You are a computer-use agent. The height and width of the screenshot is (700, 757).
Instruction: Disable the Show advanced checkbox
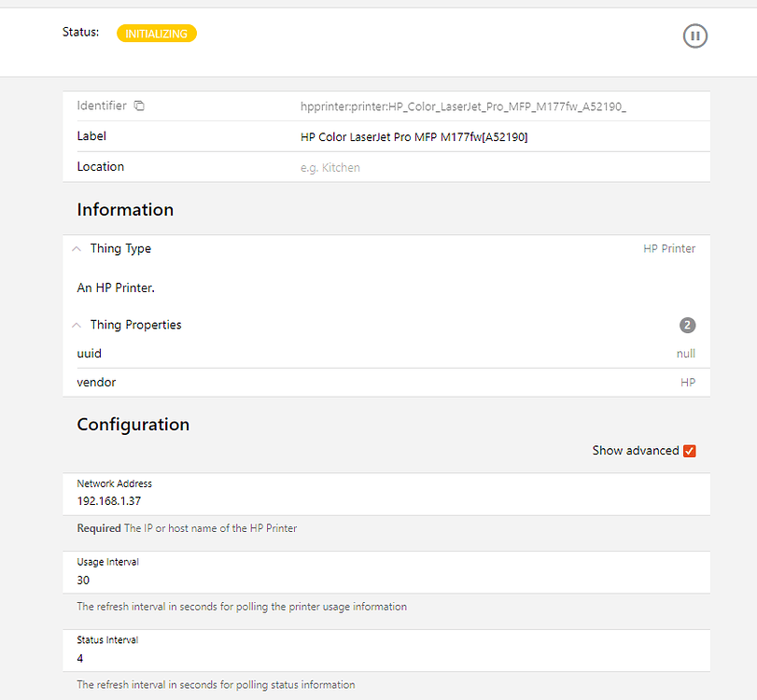click(x=689, y=450)
